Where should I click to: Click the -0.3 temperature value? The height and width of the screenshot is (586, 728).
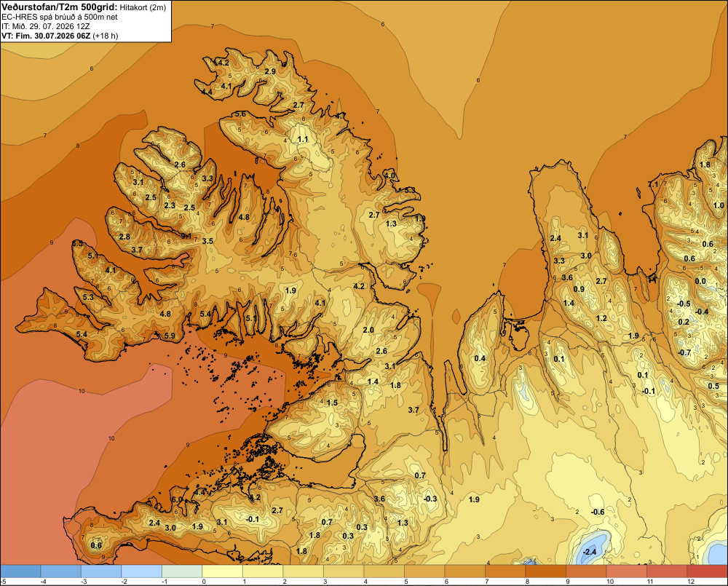[430, 499]
